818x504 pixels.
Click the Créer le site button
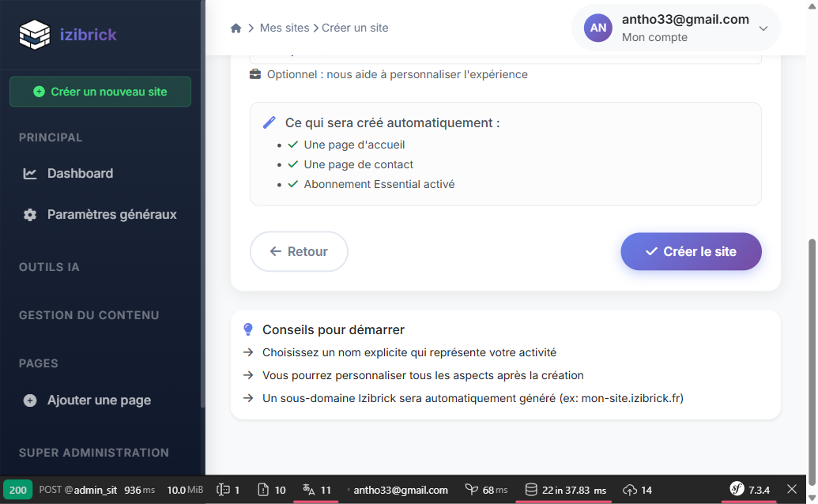(691, 252)
